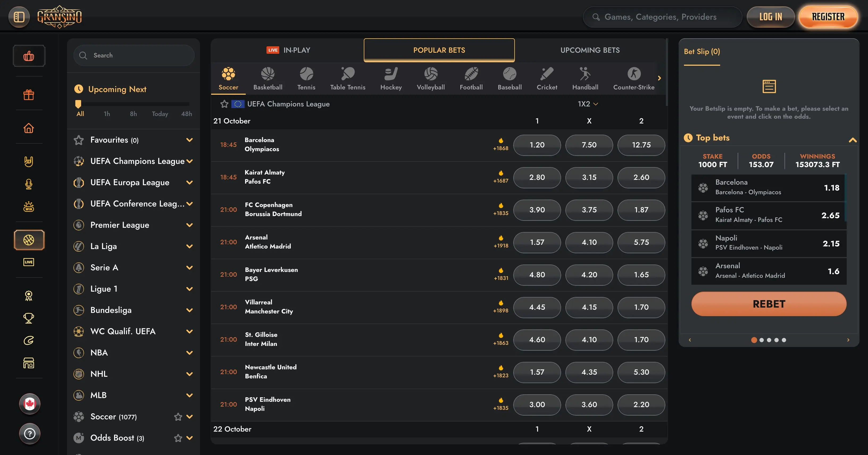Click the Canada flag language icon
This screenshot has height=455, width=868.
(x=30, y=403)
